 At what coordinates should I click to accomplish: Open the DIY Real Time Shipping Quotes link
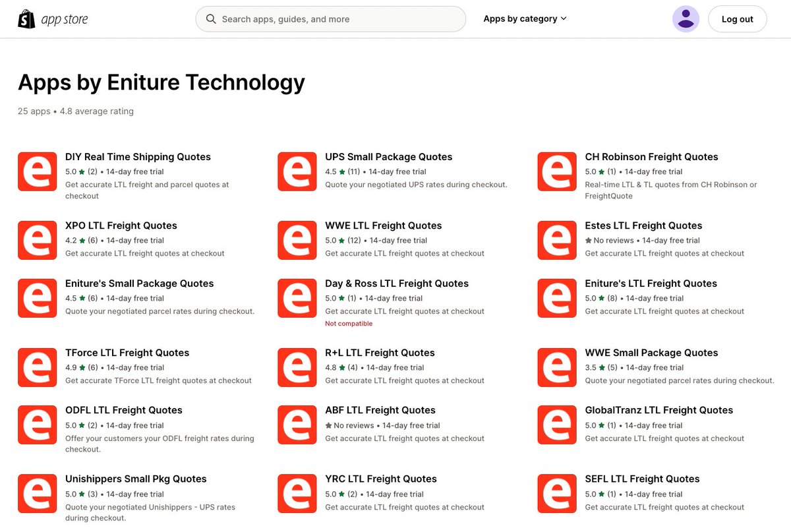click(138, 157)
